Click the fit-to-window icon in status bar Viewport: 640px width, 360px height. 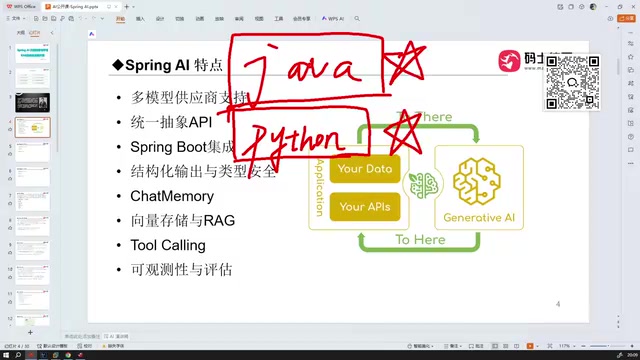[x=550, y=346]
